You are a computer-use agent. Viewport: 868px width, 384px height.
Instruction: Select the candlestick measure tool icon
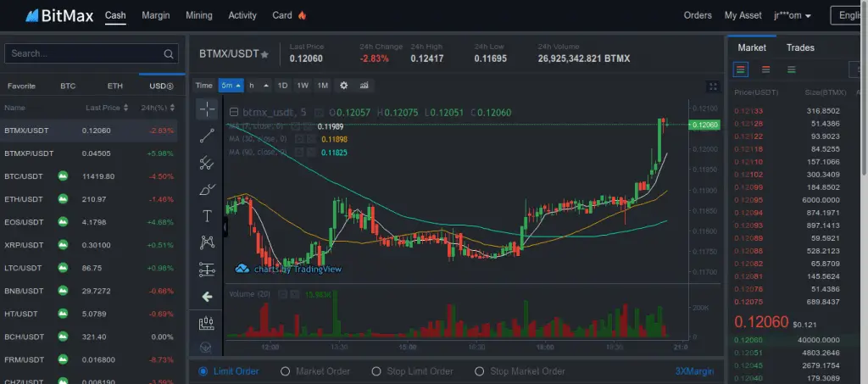[207, 323]
